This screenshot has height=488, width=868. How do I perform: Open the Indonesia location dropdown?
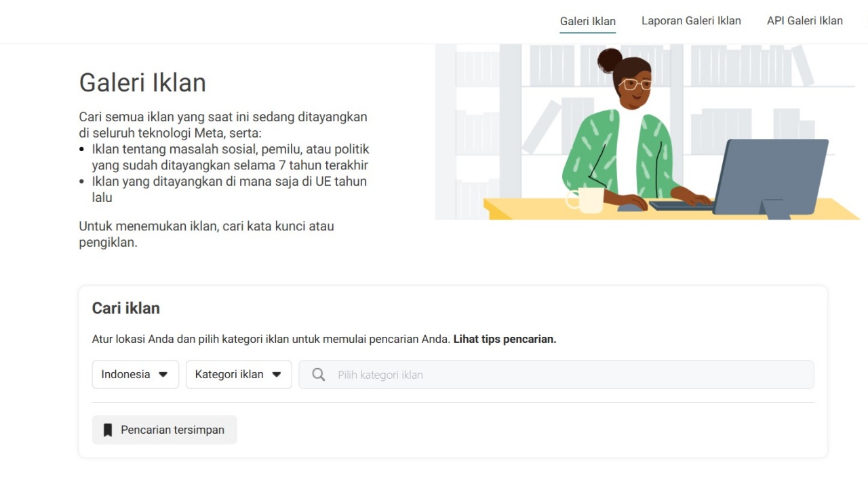135,374
